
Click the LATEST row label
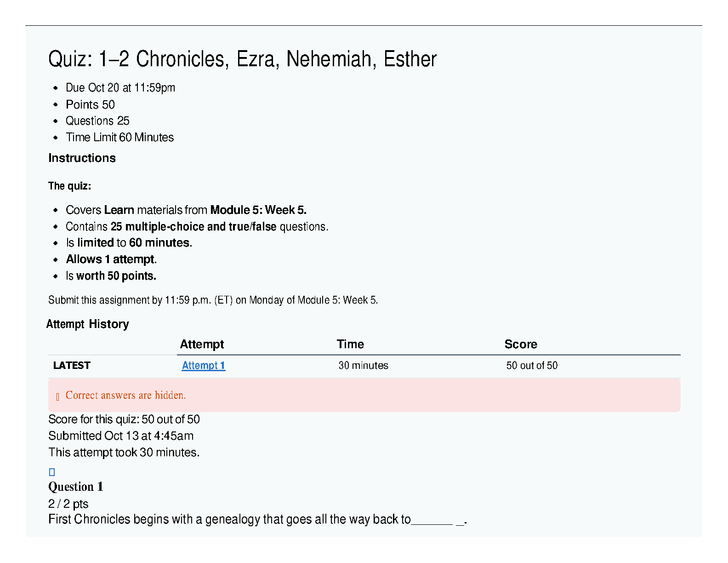[x=72, y=366]
